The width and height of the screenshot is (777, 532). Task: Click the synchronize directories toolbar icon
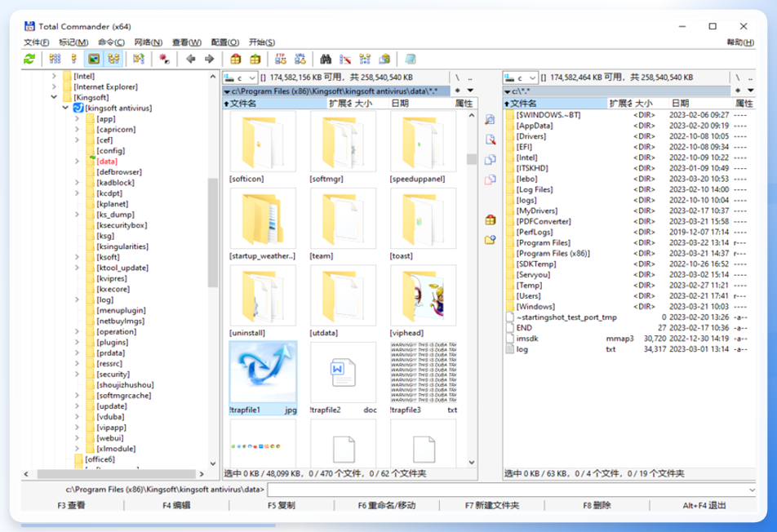click(x=365, y=59)
